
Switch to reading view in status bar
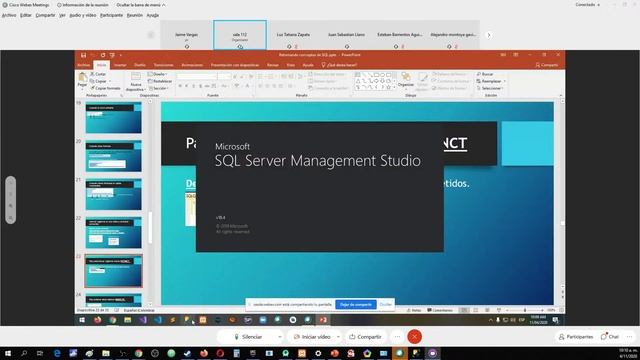(x=487, y=310)
